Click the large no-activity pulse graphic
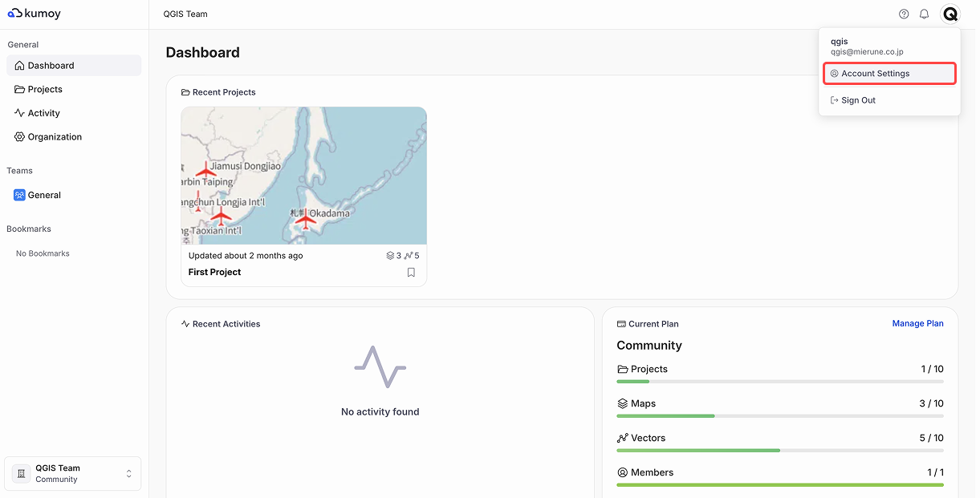The width and height of the screenshot is (980, 498). click(x=380, y=367)
